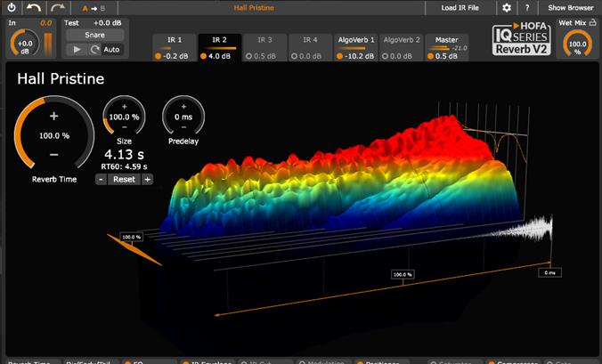The image size is (602, 364).
Task: Click the plus button right of Reset
Action: coord(147,179)
